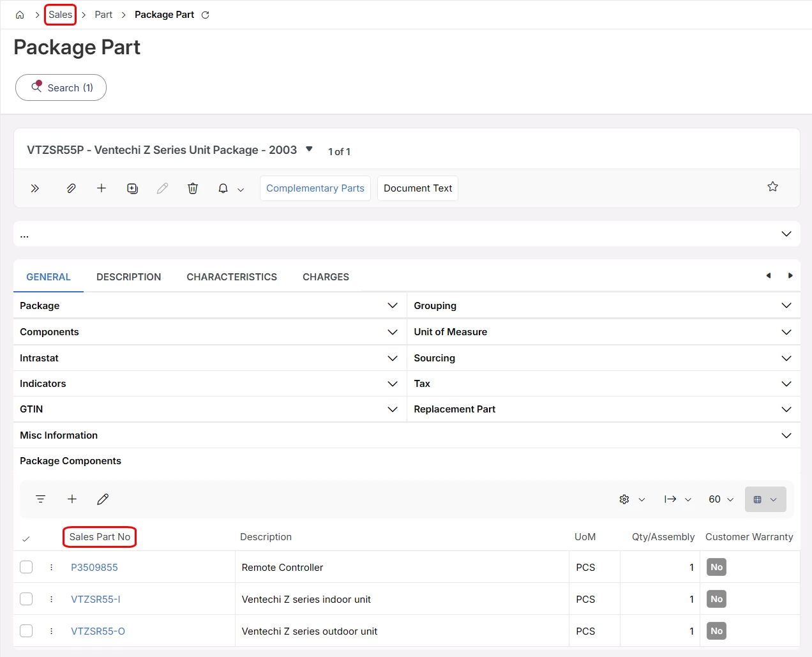Expand the Intrastat section
Viewport: 812px width, 657px height.
(209, 358)
